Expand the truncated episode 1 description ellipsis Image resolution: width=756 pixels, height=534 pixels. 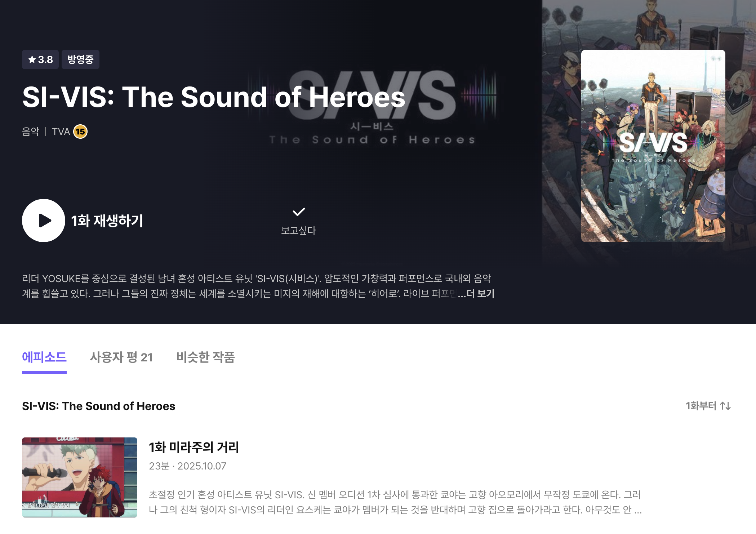[638, 510]
